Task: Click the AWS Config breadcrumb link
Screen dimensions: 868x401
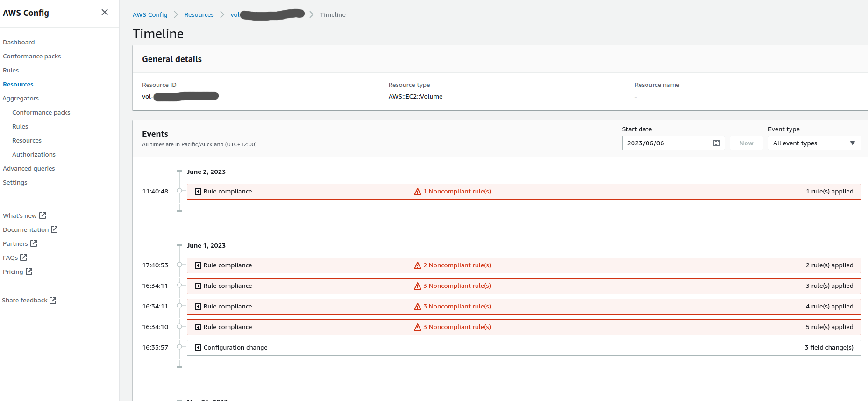Action: tap(150, 14)
